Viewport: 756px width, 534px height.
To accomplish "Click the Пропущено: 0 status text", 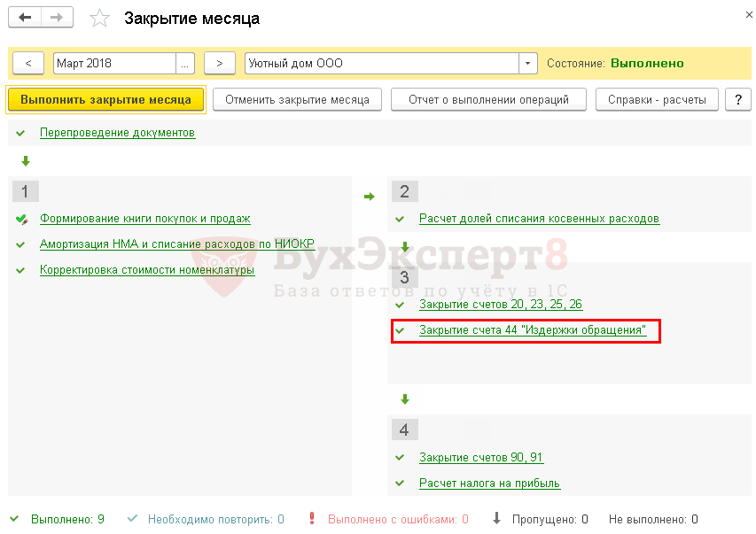I will [550, 519].
